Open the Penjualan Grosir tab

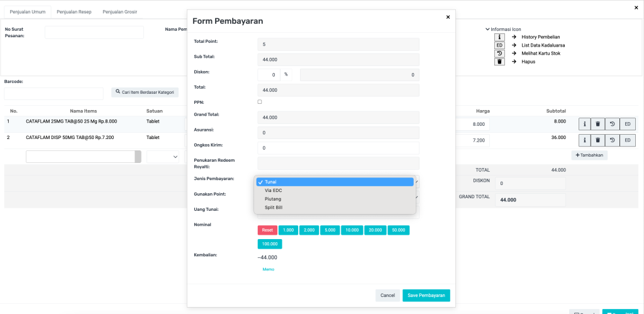(119, 12)
